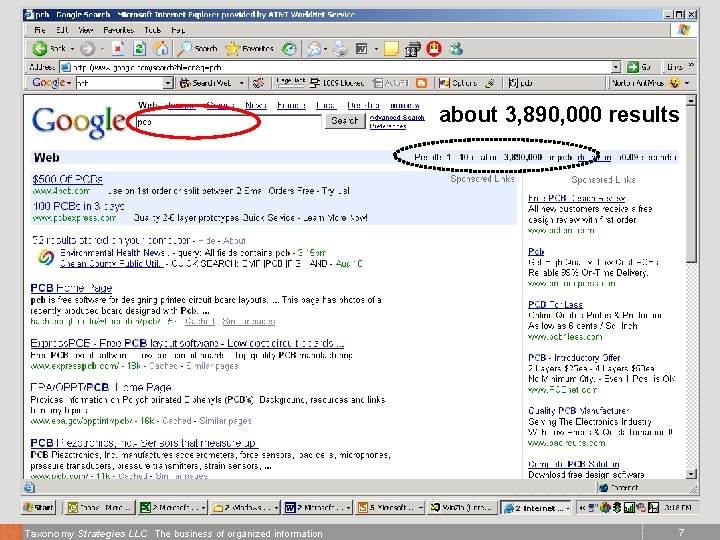Click the Edit page icon

pyautogui.click(x=362, y=48)
